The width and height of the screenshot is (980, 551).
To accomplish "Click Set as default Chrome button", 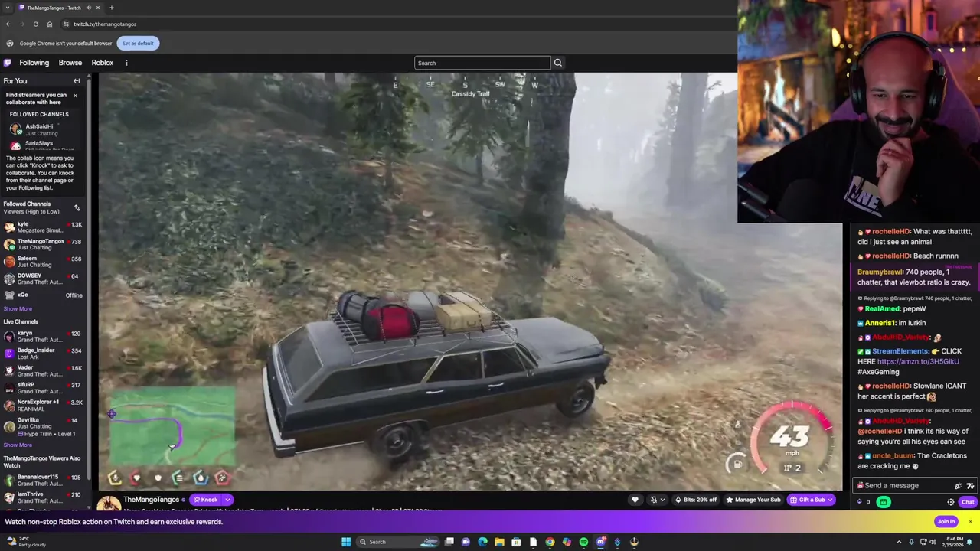I will point(138,43).
